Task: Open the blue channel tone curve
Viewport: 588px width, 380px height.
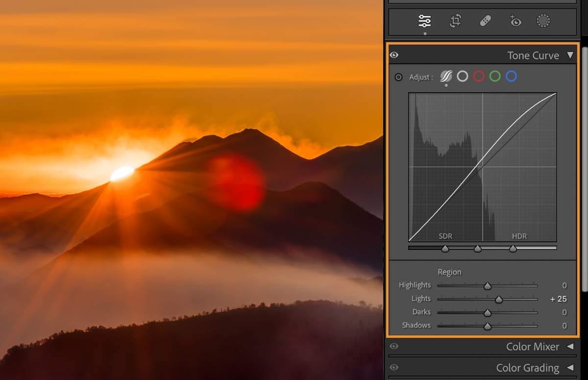Action: (x=511, y=76)
